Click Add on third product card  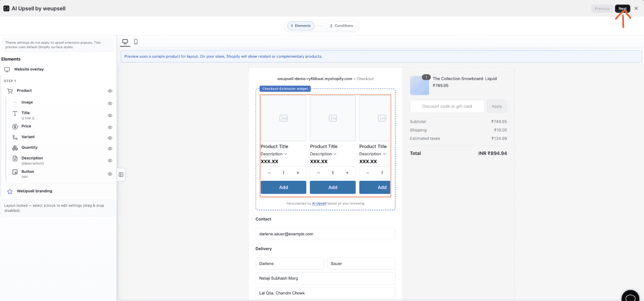point(375,188)
